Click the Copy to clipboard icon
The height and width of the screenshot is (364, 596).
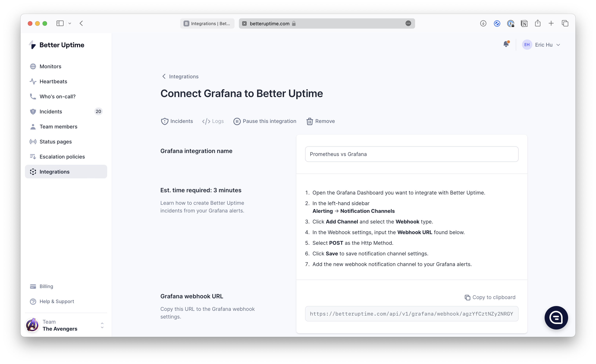(468, 297)
